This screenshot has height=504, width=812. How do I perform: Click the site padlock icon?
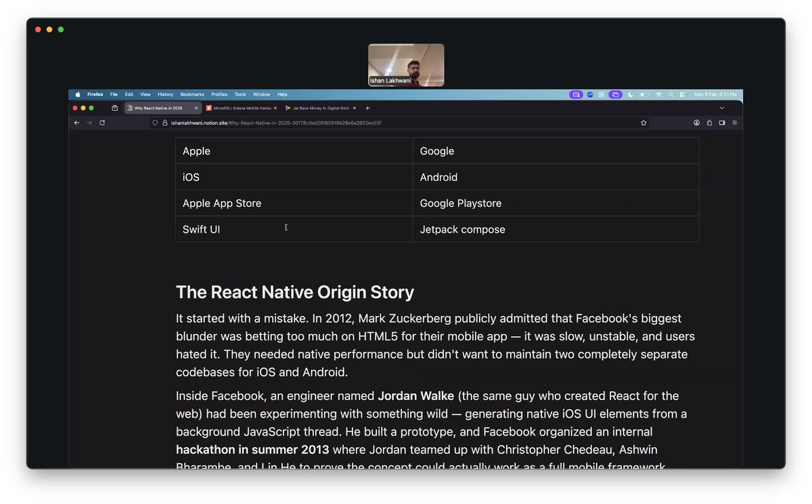point(164,123)
